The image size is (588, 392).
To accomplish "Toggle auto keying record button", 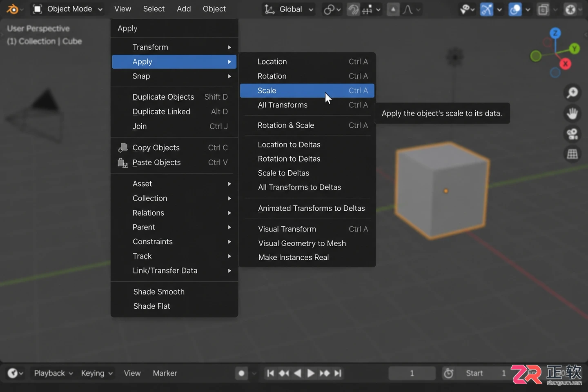I will tap(241, 373).
